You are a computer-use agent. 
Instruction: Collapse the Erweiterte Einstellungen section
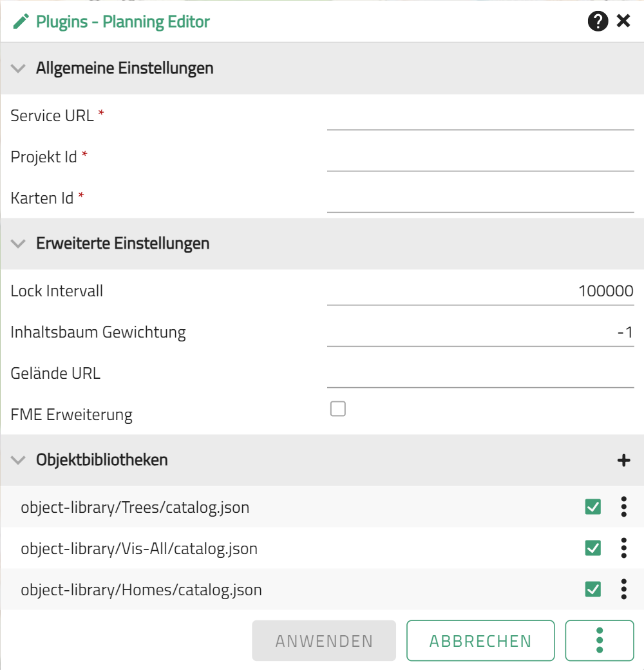point(18,244)
